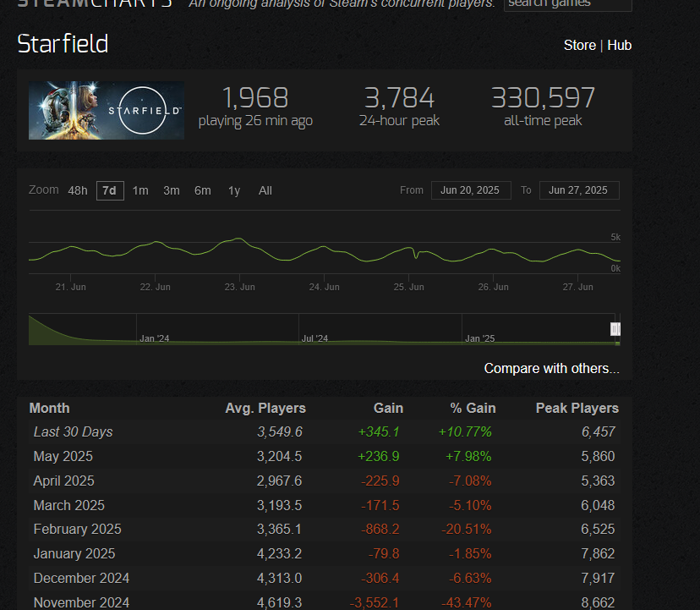Screen dimensions: 700x610
Task: Open Compare with others link
Action: (552, 368)
